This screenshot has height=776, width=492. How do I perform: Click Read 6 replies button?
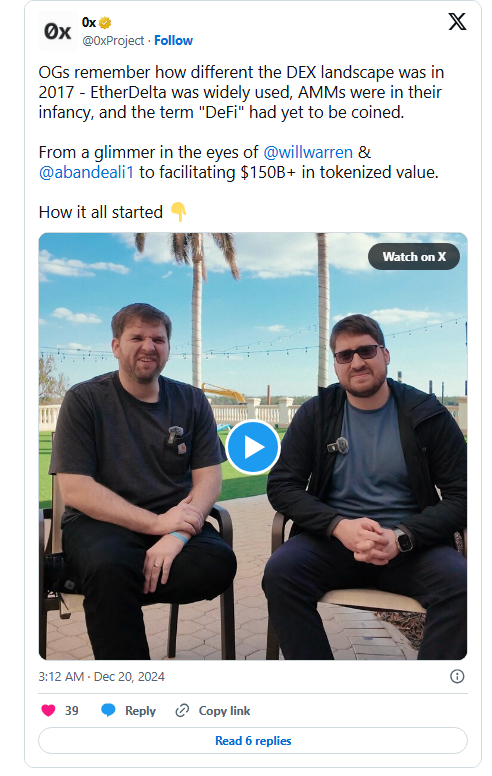point(253,741)
